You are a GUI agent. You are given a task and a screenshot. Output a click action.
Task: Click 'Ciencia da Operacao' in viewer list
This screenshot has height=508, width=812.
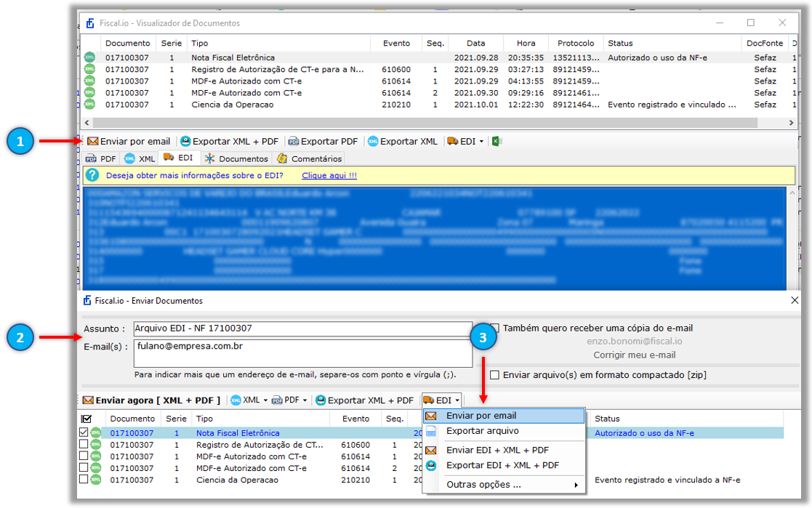pyautogui.click(x=233, y=105)
